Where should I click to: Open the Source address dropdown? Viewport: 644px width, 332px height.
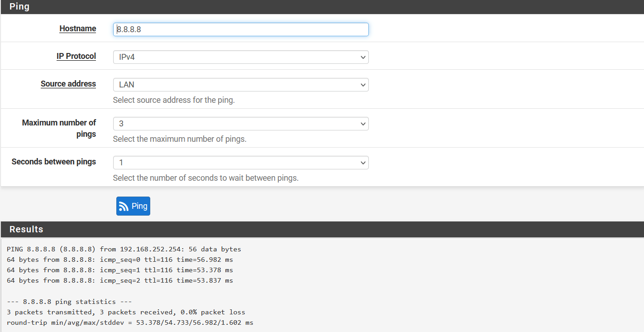241,85
